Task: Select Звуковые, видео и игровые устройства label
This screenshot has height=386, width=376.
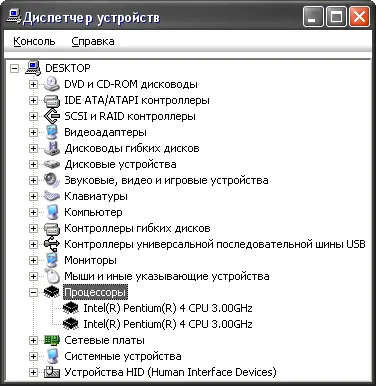Action: (x=166, y=181)
